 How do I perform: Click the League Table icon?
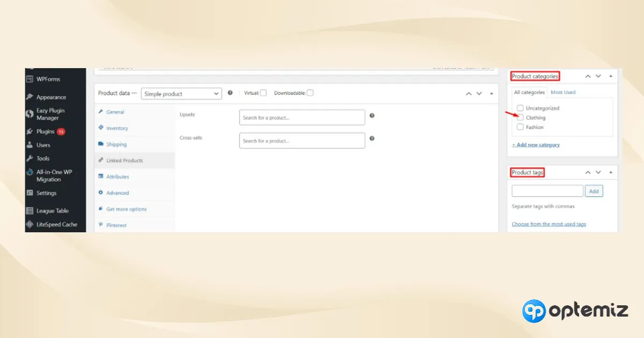click(30, 211)
